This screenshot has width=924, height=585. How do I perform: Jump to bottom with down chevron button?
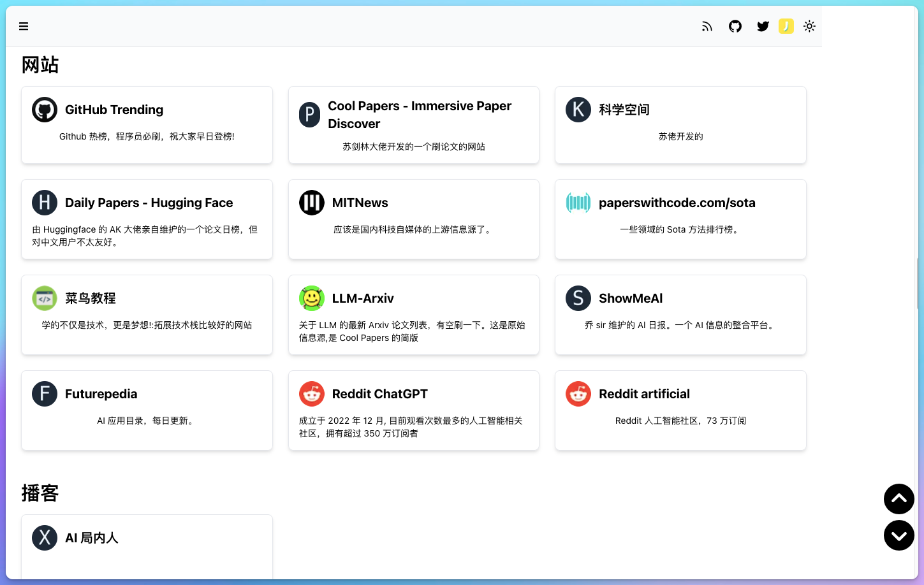[899, 535]
